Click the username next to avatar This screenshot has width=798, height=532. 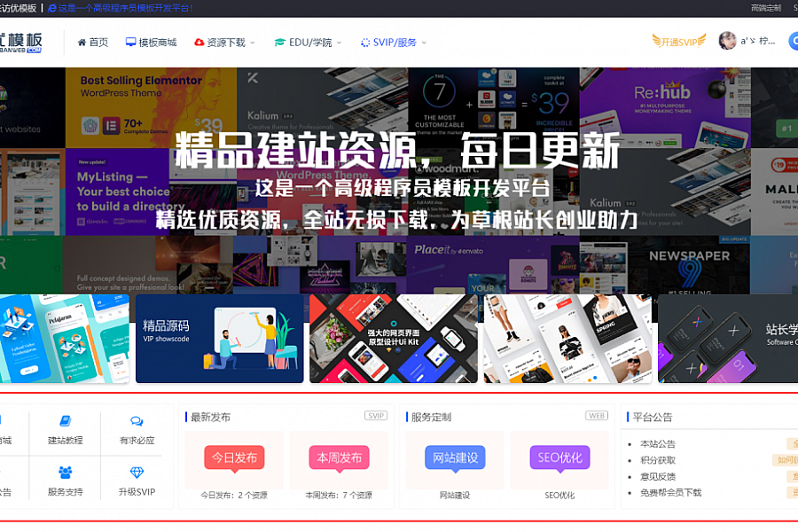coord(758,41)
